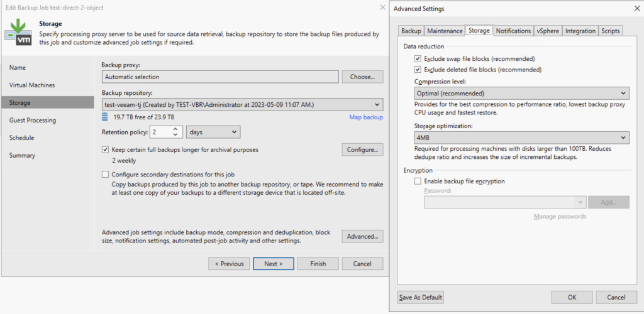Select Guest Processing wizard step
The height and width of the screenshot is (314, 644).
click(x=33, y=120)
